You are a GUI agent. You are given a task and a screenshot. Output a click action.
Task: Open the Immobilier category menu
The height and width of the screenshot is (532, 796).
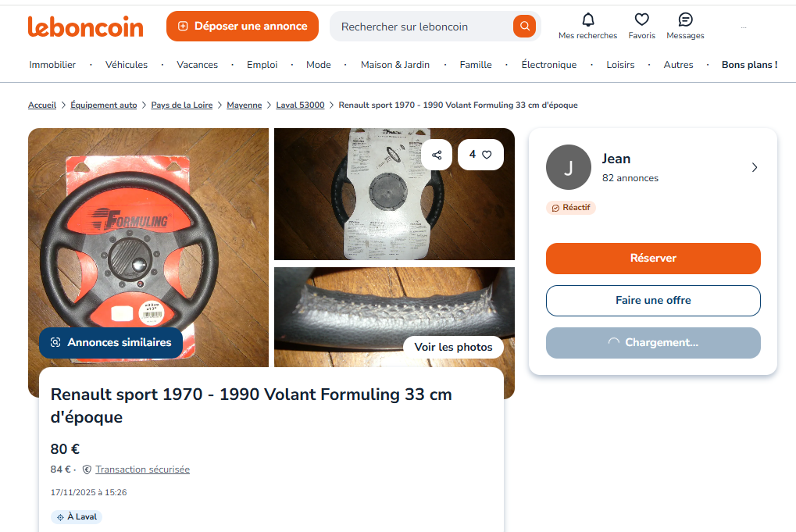coord(52,65)
